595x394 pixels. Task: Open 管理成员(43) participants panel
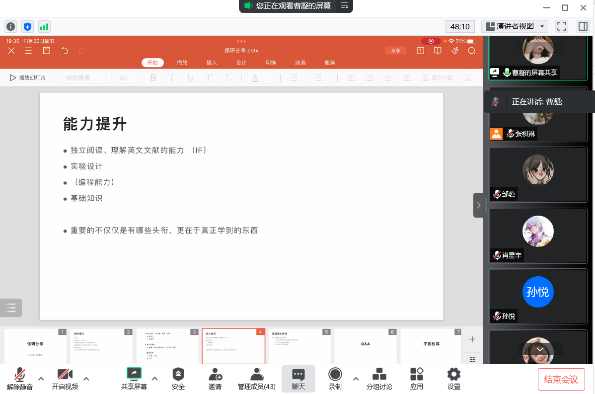[257, 379]
